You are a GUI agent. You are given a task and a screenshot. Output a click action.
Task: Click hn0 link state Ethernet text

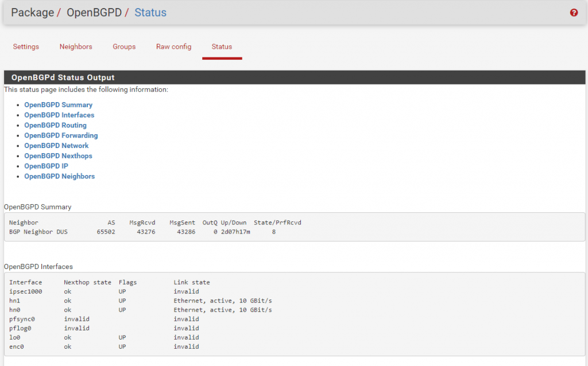[x=223, y=310]
